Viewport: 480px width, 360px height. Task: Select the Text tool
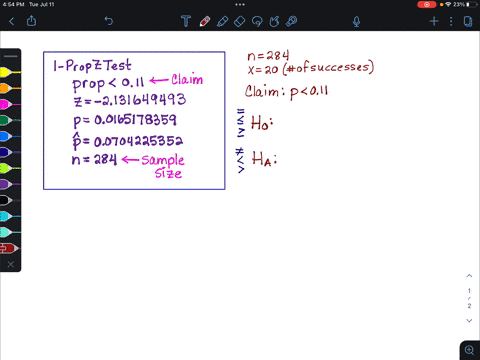click(x=186, y=21)
